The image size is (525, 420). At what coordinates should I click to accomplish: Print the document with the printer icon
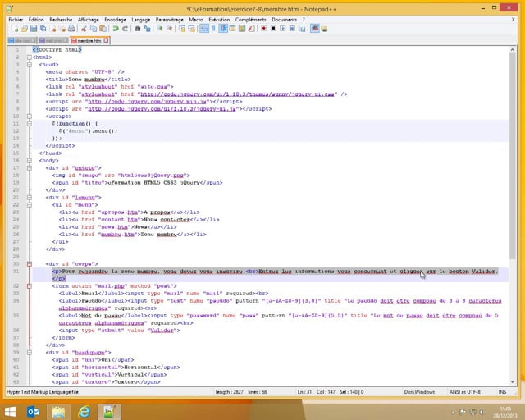click(x=71, y=29)
